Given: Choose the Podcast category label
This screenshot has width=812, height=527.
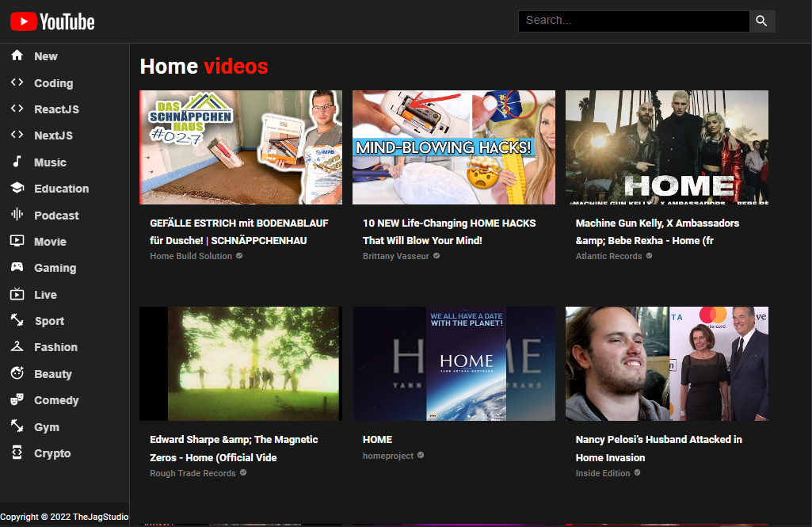Looking at the screenshot, I should (x=56, y=215).
